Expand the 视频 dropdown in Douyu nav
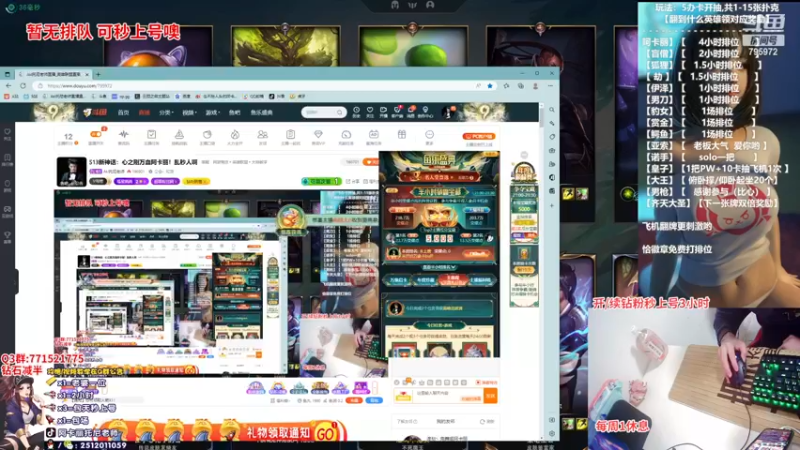This screenshot has width=800, height=450. pos(189,112)
